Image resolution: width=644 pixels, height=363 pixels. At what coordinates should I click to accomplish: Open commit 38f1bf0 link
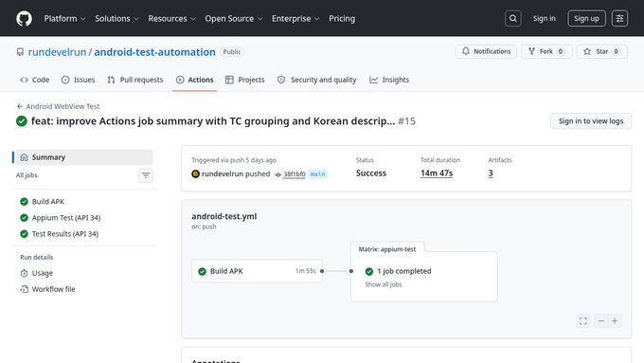[295, 174]
